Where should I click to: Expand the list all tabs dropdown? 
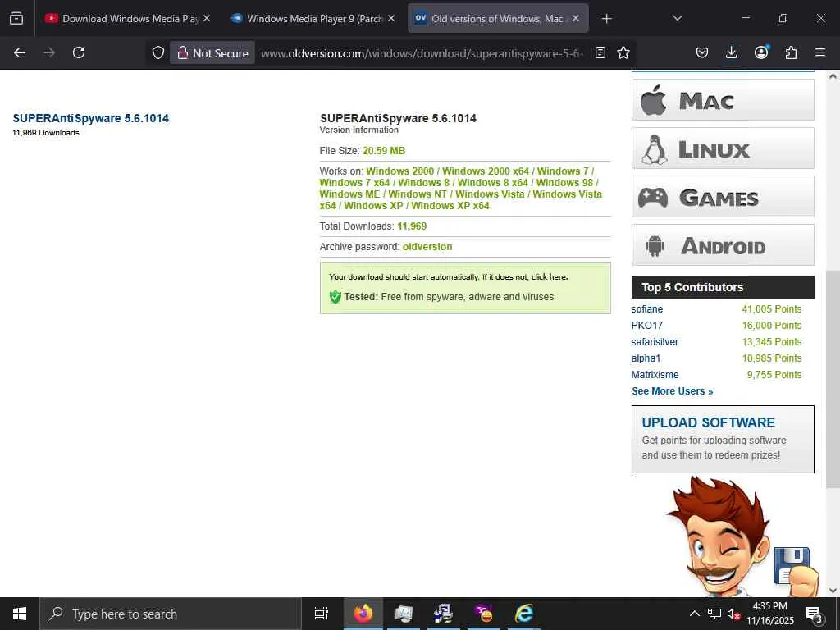point(677,18)
